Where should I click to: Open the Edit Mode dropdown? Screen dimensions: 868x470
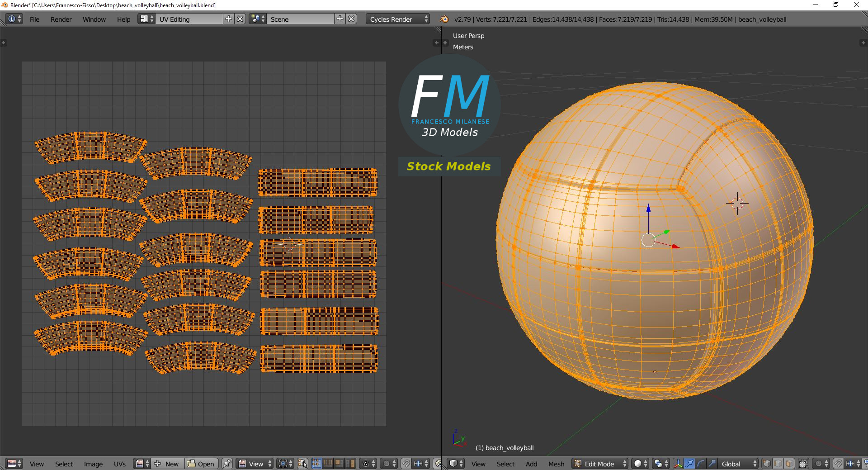pos(600,464)
